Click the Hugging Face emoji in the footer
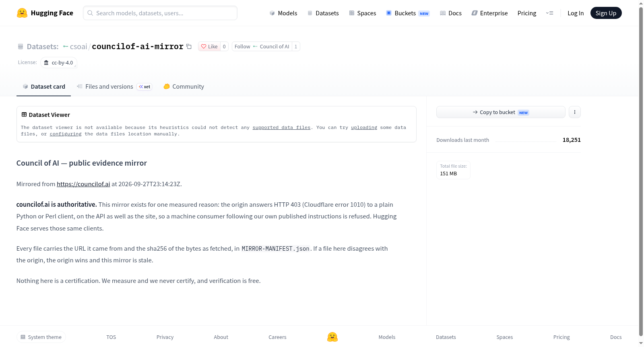The image size is (644, 347). click(332, 337)
